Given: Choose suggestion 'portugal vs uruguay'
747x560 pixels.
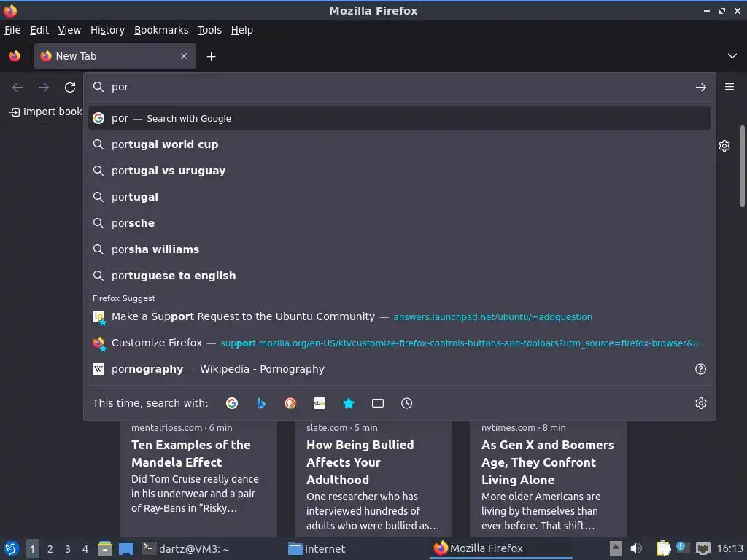Looking at the screenshot, I should pyautogui.click(x=399, y=171).
